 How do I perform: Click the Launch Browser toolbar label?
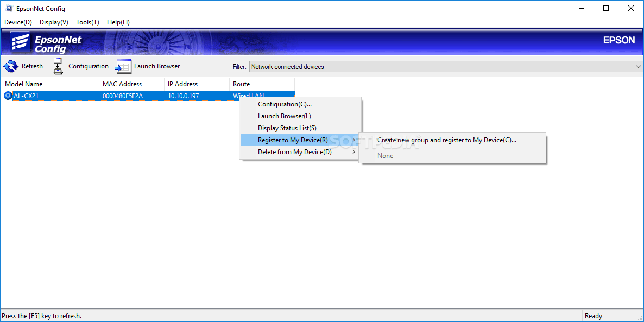(157, 66)
